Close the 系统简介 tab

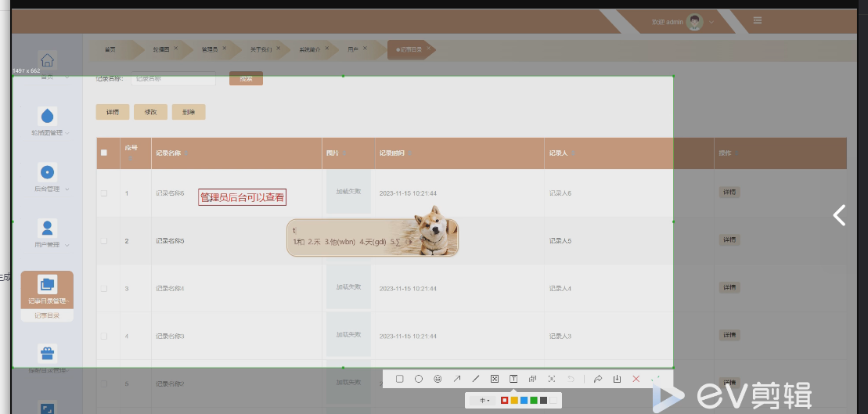(327, 49)
